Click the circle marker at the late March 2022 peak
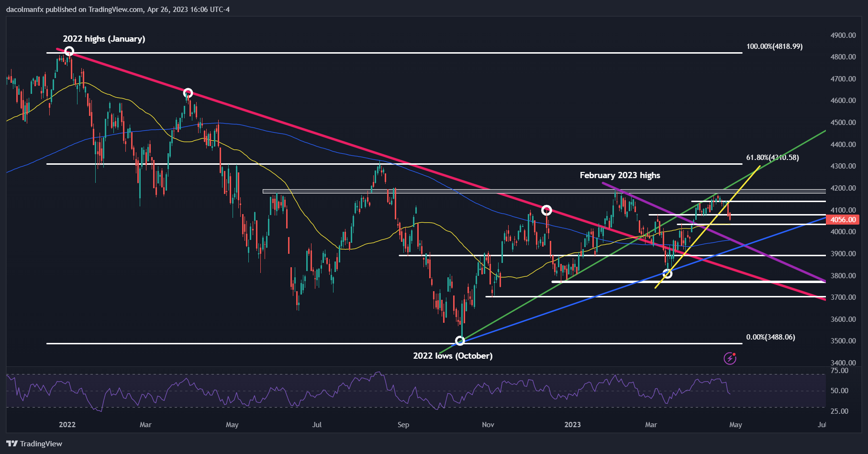Image resolution: width=868 pixels, height=454 pixels. pos(188,93)
